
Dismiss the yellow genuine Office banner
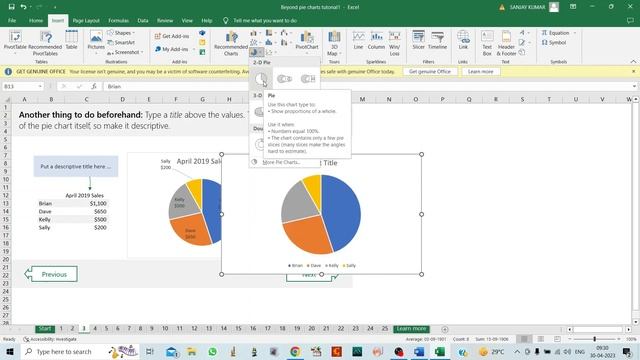[633, 71]
